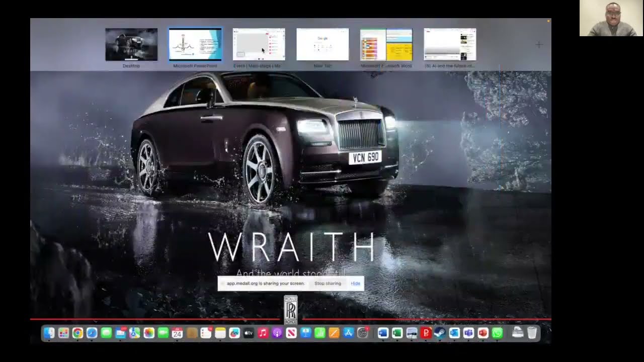Switch to the Desktop space thumbnail
The height and width of the screenshot is (362, 644).
(x=131, y=45)
